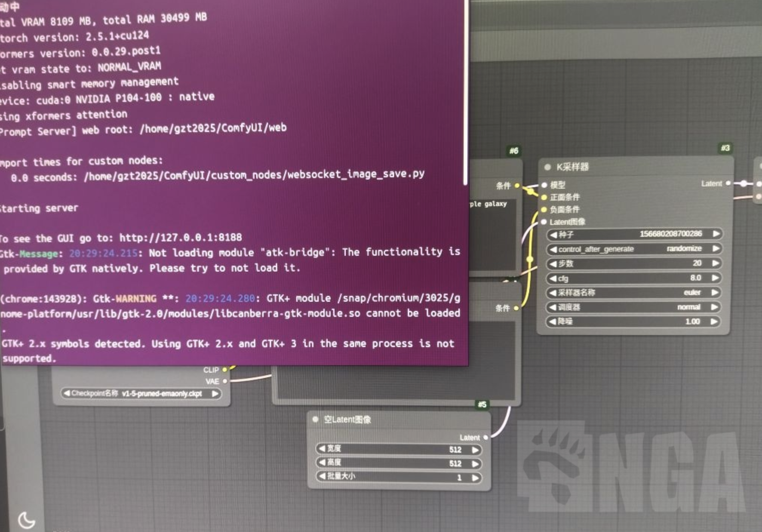Click the terminal window scrollbar
Screen dimensions: 762x532
pyautogui.click(x=465, y=92)
